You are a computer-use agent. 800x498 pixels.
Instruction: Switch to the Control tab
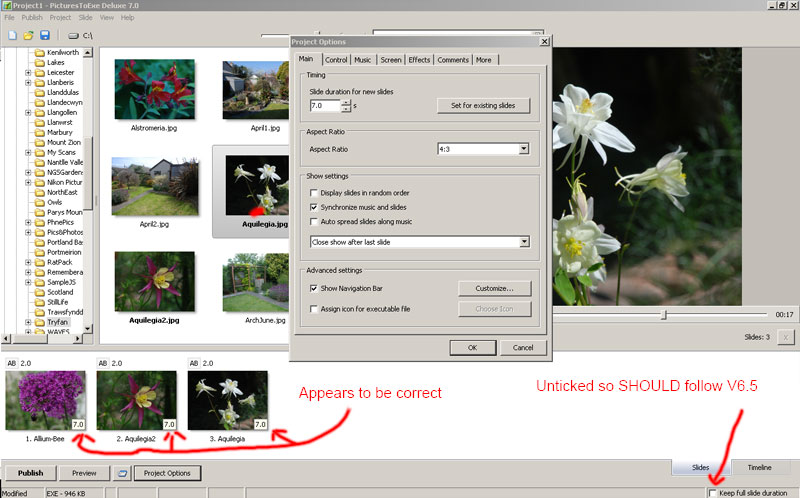(336, 60)
